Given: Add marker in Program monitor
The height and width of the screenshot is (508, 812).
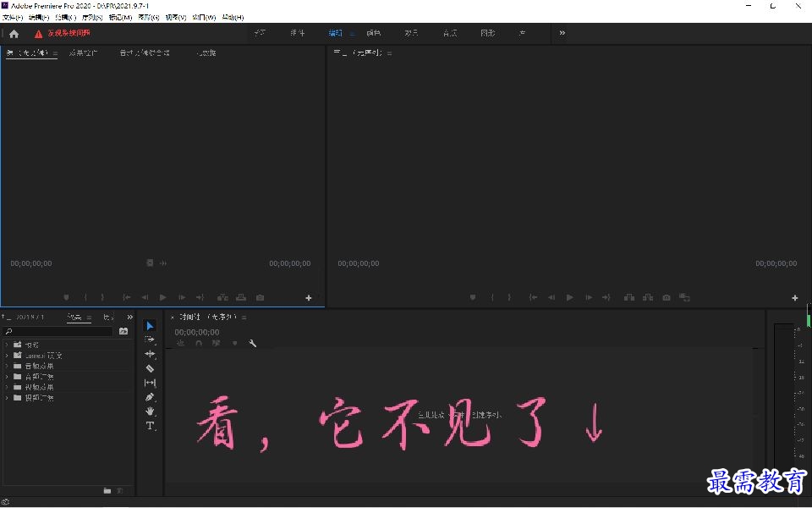Looking at the screenshot, I should [473, 297].
